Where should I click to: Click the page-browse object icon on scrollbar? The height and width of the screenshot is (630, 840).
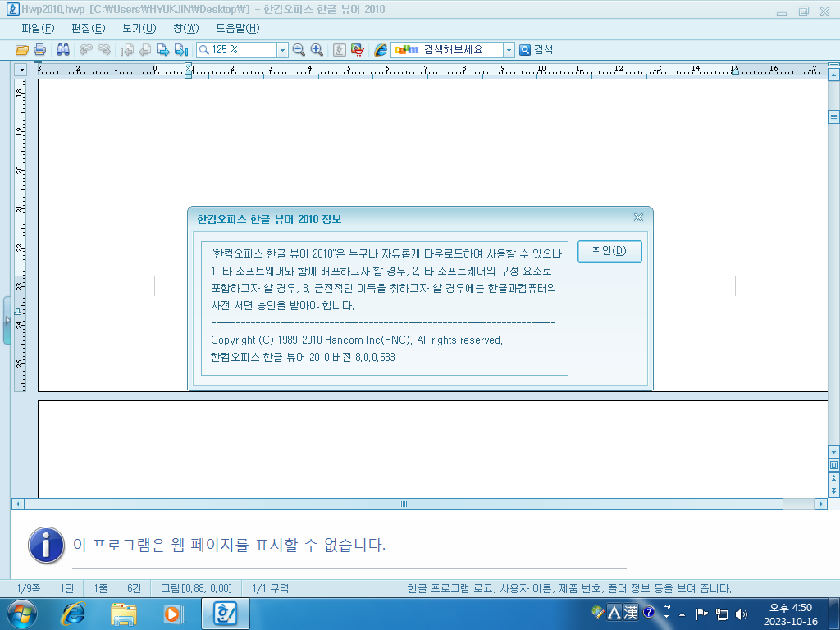833,465
